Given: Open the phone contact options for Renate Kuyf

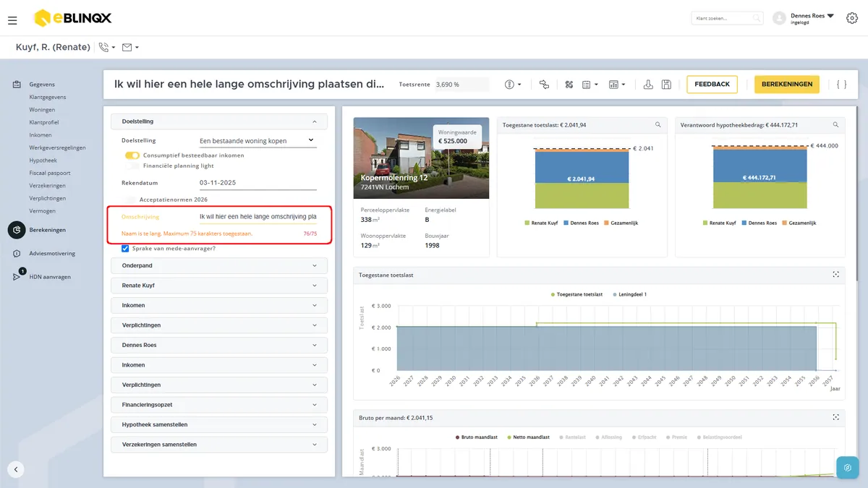Looking at the screenshot, I should pyautogui.click(x=107, y=48).
